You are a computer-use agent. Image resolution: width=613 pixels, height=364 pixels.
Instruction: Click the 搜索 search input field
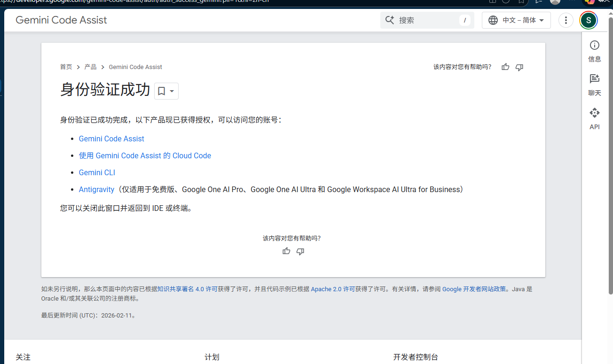(x=427, y=20)
